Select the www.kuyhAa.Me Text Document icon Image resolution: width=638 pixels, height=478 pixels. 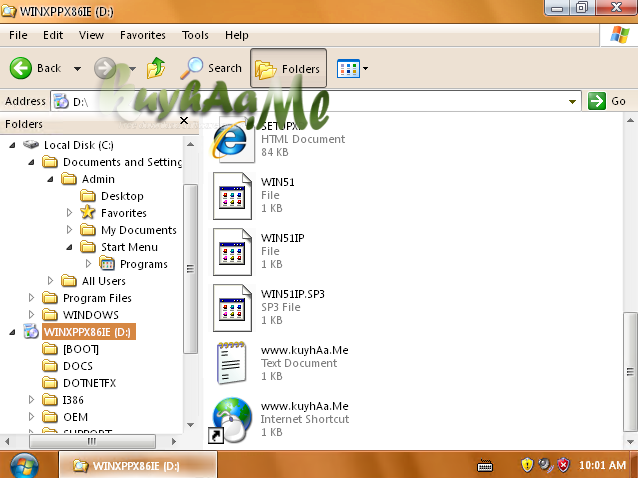pos(232,363)
